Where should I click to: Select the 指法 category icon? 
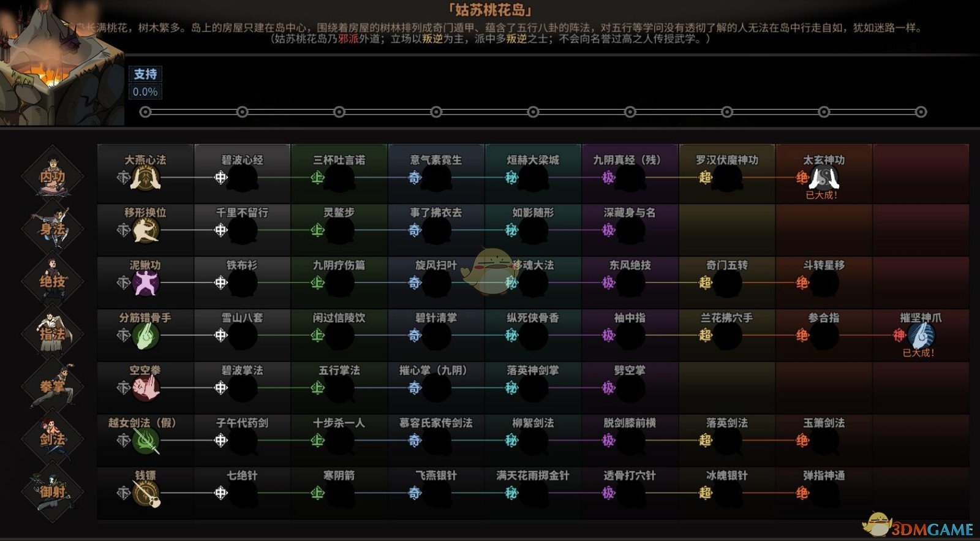(53, 333)
